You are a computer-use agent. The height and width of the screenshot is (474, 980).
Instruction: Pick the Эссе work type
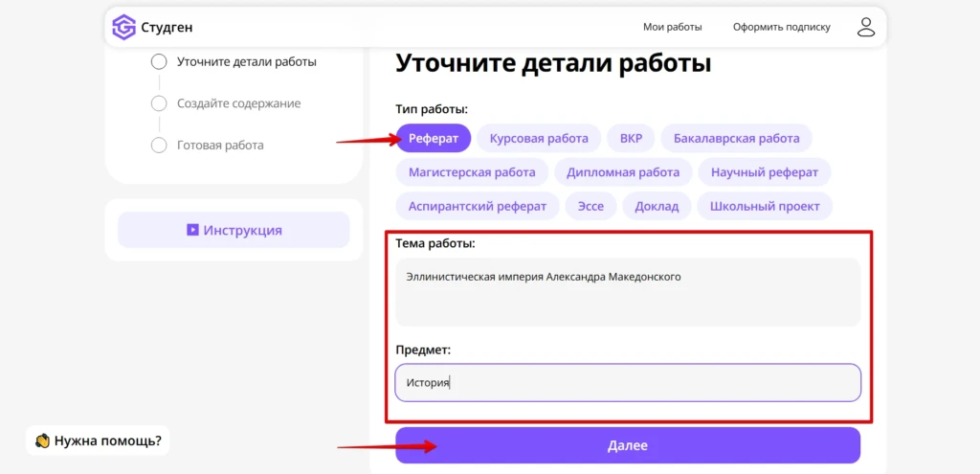click(x=590, y=207)
